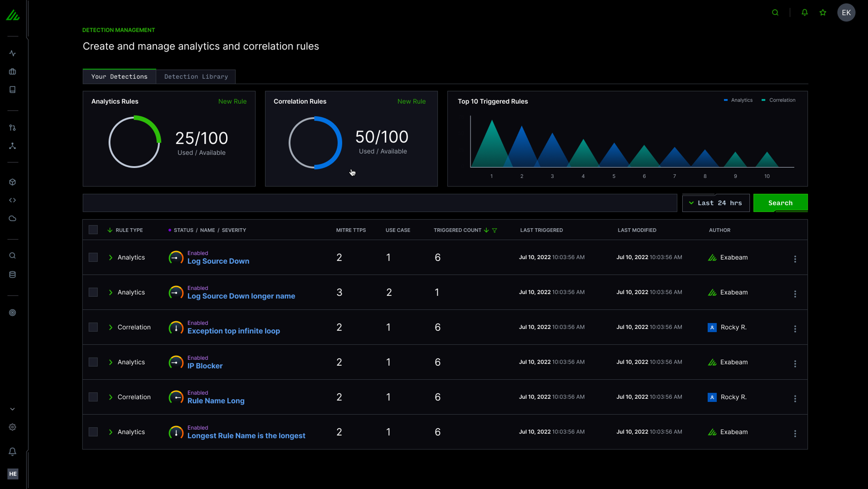Click the favorites star icon

[x=823, y=13]
